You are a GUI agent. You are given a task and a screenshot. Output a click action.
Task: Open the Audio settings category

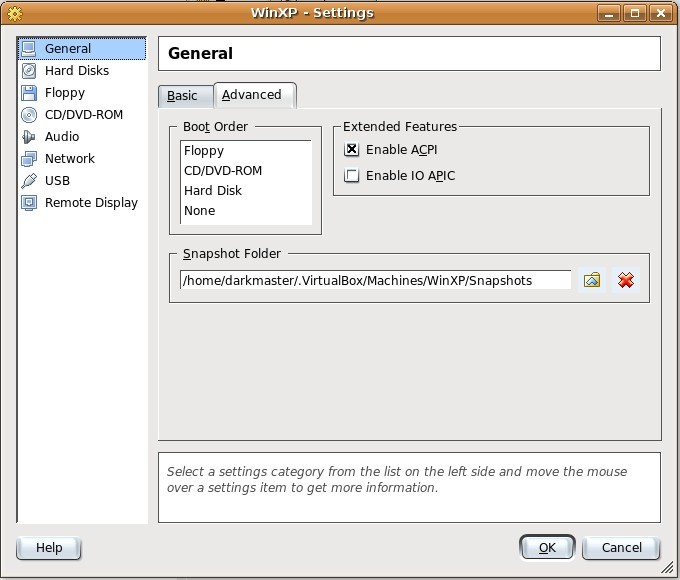82,137
